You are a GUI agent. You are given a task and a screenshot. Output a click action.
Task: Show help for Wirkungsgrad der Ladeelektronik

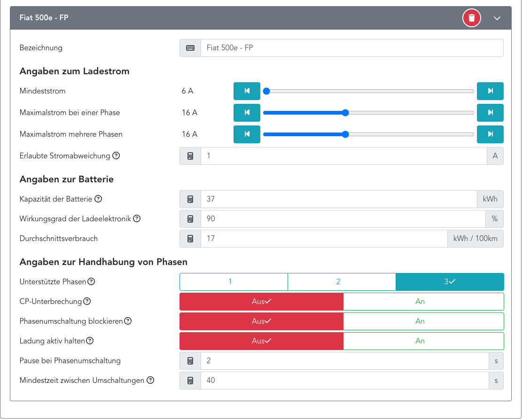[x=137, y=218]
